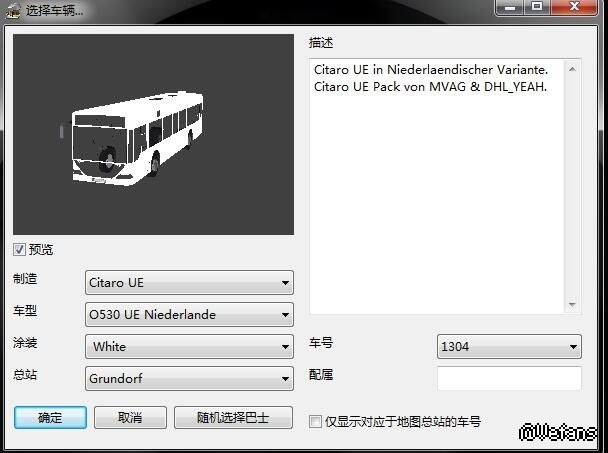Open the Grundorf depot dropdown
608x453 pixels.
tap(189, 379)
